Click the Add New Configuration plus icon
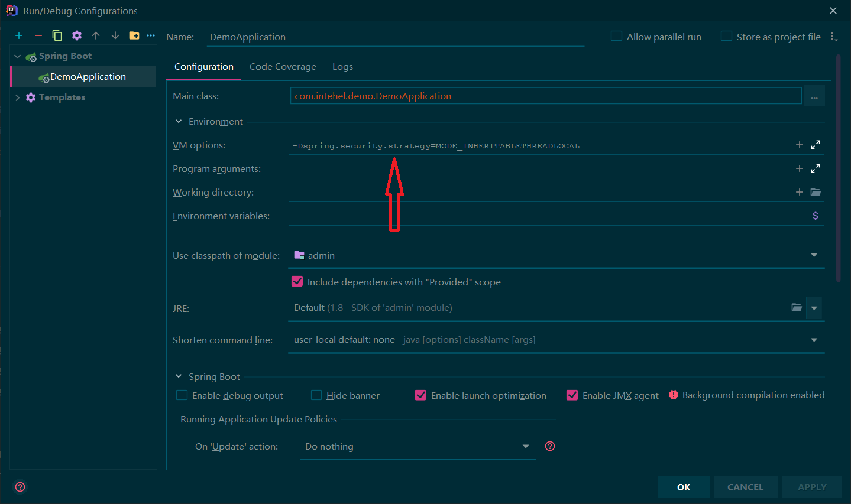The height and width of the screenshot is (504, 851). click(19, 35)
